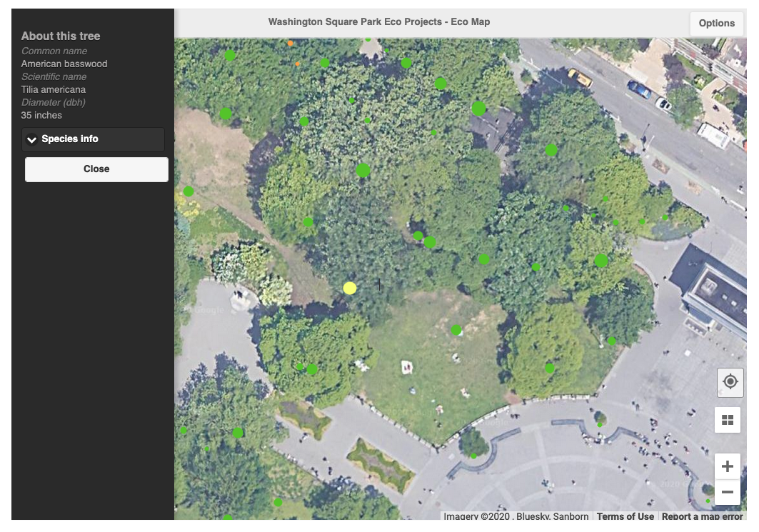Select the highlighted yellow tree marker
Image resolution: width=759 pixels, height=532 pixels.
click(x=349, y=288)
